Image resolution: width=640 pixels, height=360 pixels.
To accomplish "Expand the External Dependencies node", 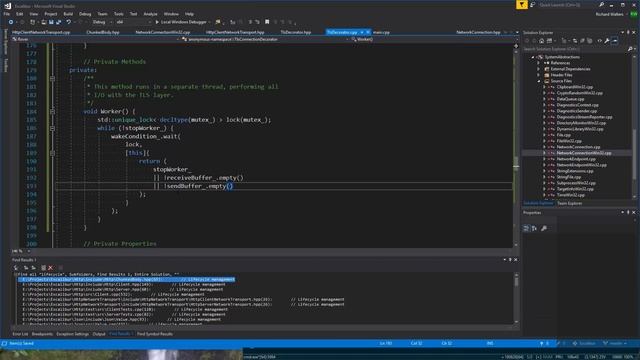I will [538, 69].
